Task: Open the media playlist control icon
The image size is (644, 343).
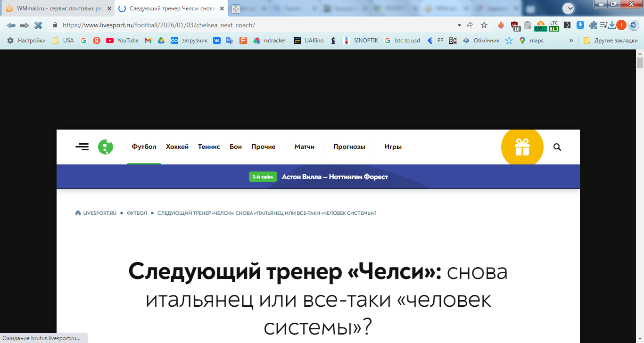Action: 603,25
